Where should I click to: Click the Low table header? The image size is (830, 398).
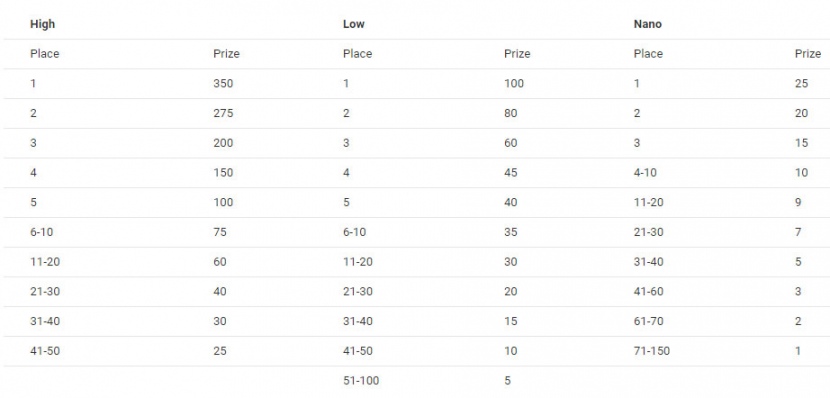(x=354, y=24)
